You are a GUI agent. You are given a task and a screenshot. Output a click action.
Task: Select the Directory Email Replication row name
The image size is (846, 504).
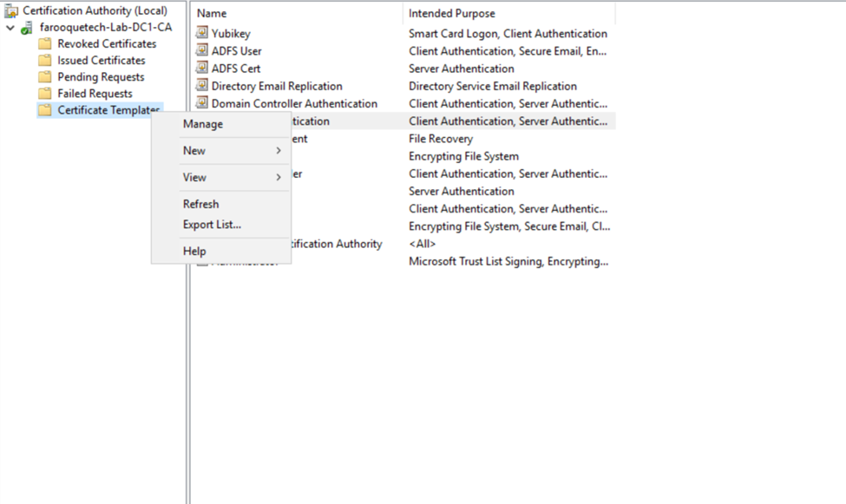[x=277, y=87]
